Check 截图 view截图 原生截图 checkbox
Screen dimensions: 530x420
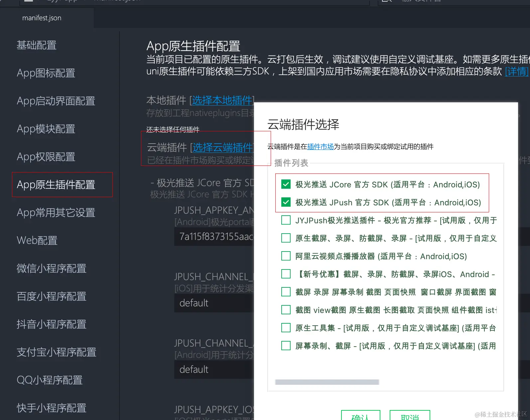click(286, 310)
